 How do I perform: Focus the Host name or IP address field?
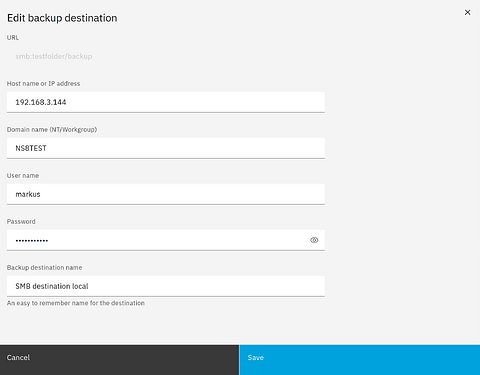166,102
